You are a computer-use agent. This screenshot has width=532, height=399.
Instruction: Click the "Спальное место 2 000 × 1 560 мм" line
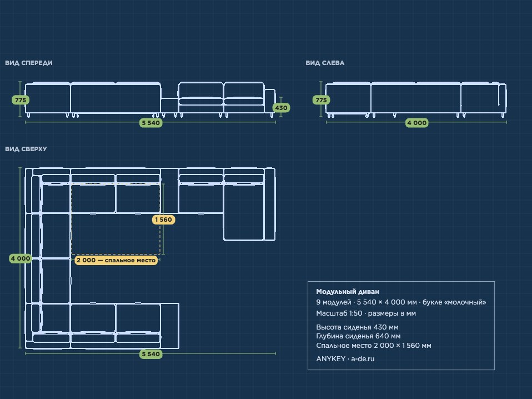374,345
